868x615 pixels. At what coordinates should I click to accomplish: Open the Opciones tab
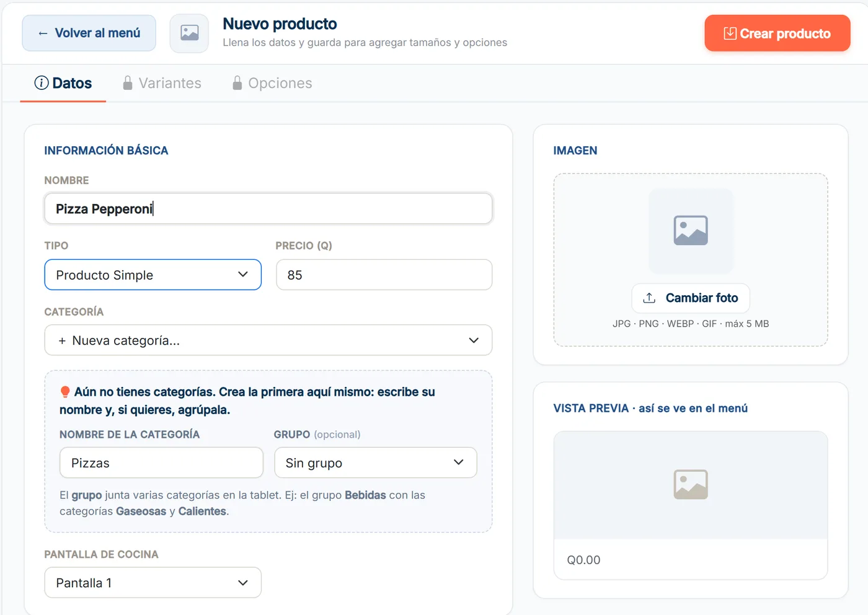pyautogui.click(x=272, y=83)
